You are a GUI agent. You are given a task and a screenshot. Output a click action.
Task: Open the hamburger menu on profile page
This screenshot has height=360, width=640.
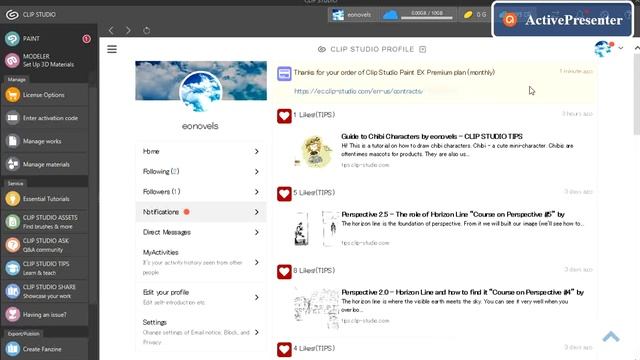pos(112,49)
